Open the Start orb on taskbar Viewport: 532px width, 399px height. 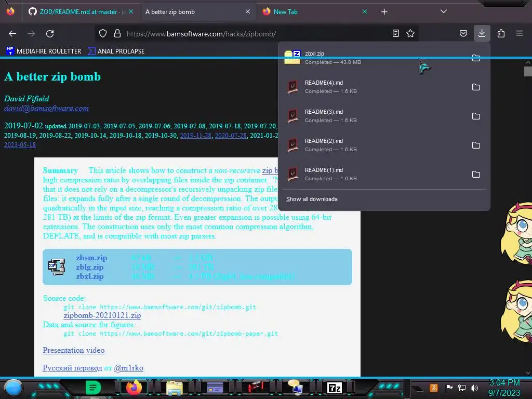13,388
